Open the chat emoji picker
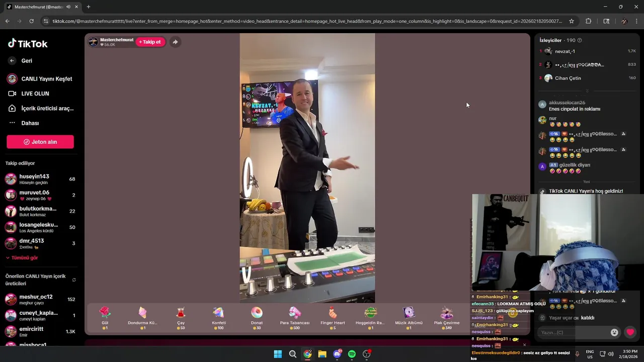 click(x=614, y=332)
